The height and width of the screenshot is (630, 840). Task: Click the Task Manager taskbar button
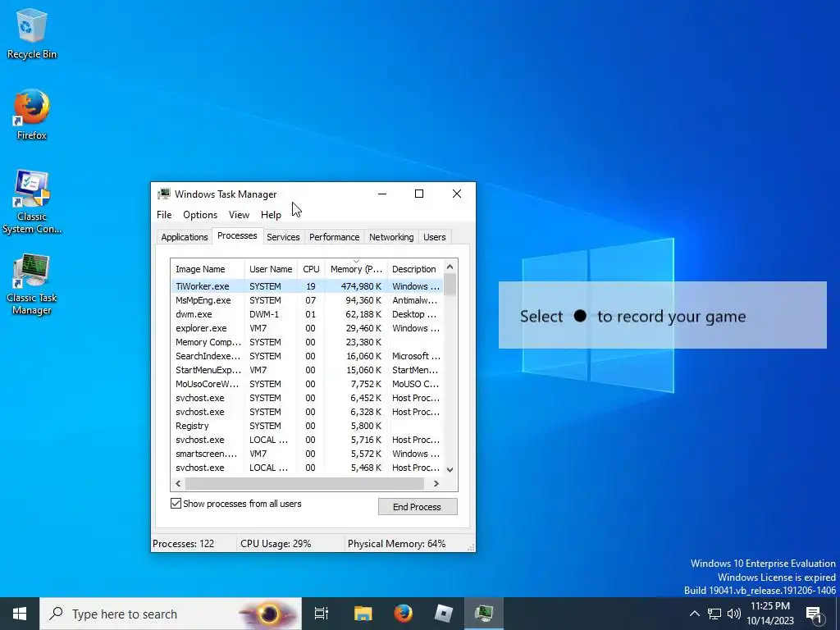484,614
